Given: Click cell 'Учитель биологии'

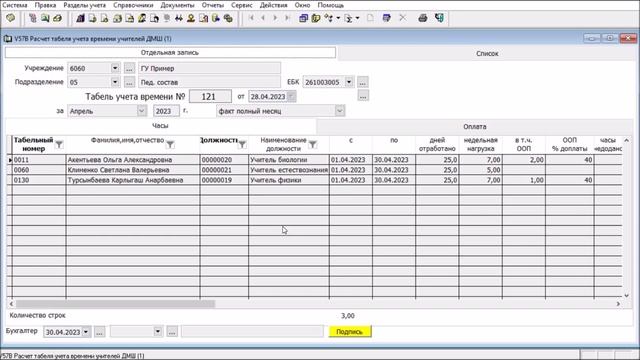Looking at the screenshot, I should pos(289,160).
